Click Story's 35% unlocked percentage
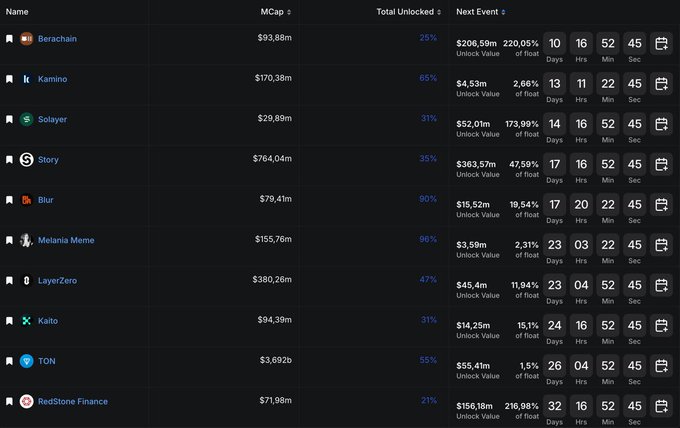Image resolution: width=680 pixels, height=428 pixels. coord(428,159)
